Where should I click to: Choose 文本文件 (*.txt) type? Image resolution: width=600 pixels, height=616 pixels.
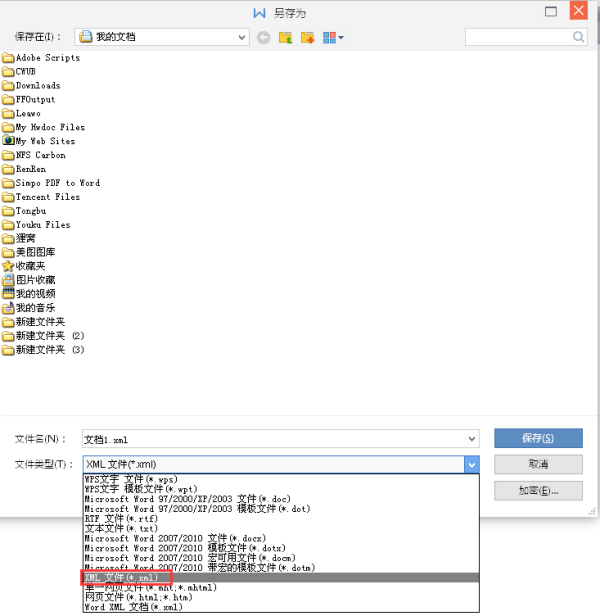point(281,528)
